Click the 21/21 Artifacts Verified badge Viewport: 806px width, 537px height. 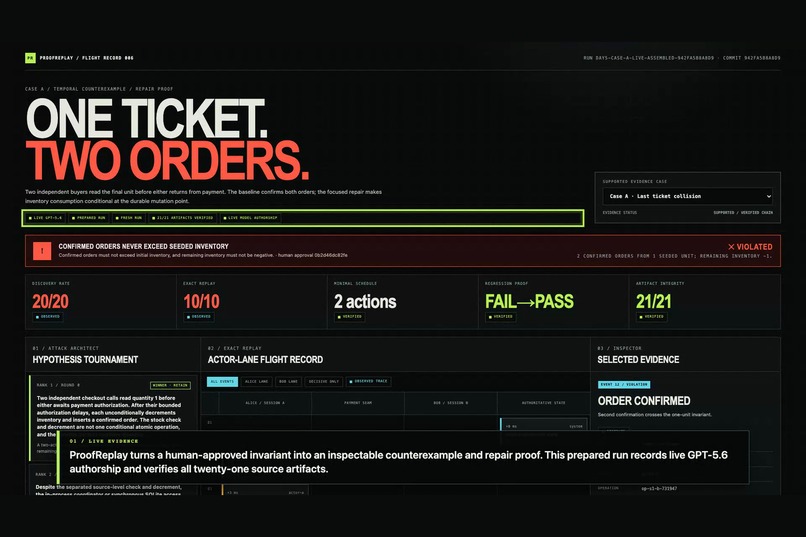pos(182,218)
